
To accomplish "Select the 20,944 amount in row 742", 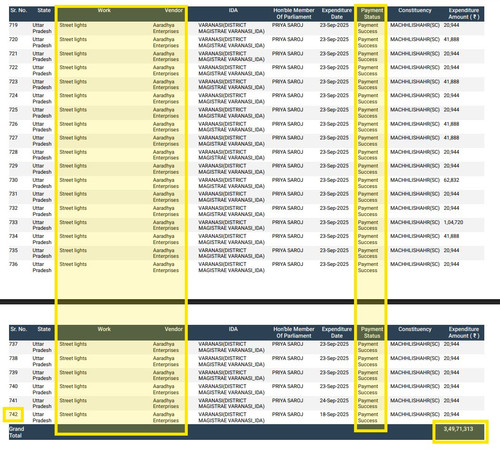I will 451,414.
